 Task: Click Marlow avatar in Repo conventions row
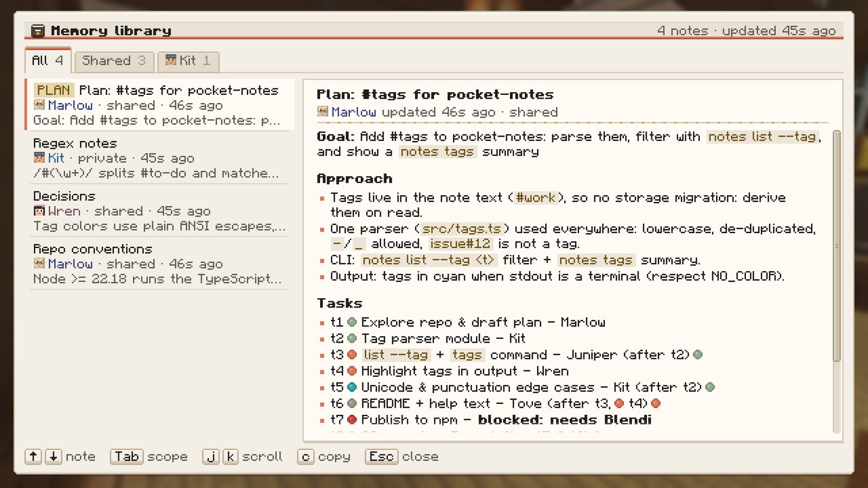39,264
